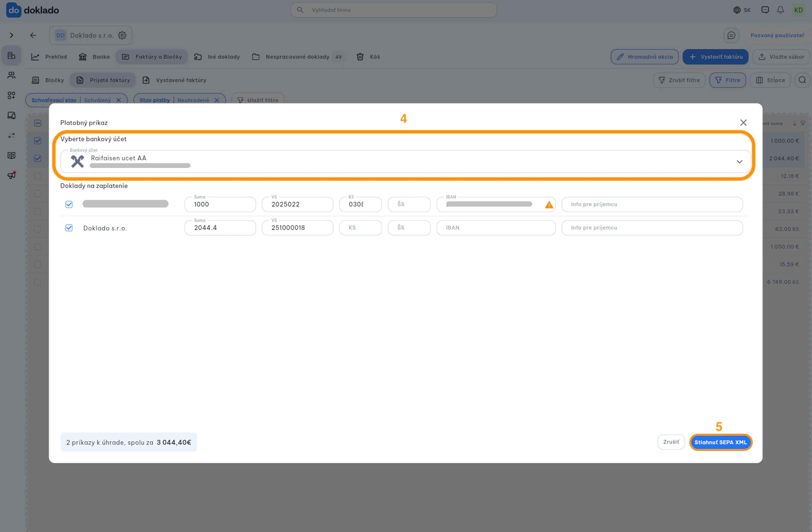Image resolution: width=812 pixels, height=532 pixels.
Task: Open the Banka tab
Action: click(x=94, y=57)
